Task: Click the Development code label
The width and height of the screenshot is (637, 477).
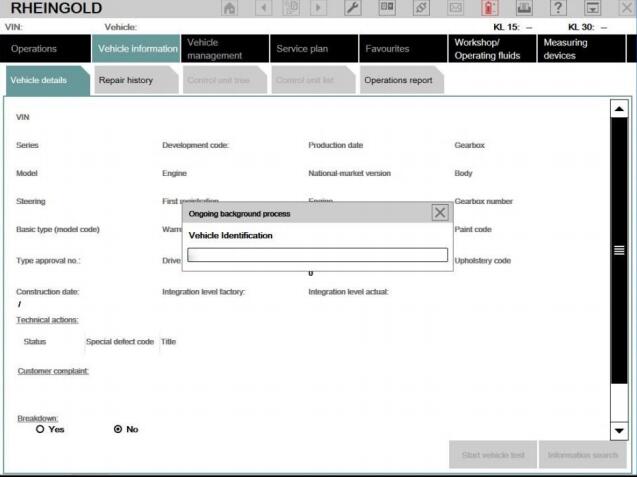Action: (x=195, y=145)
